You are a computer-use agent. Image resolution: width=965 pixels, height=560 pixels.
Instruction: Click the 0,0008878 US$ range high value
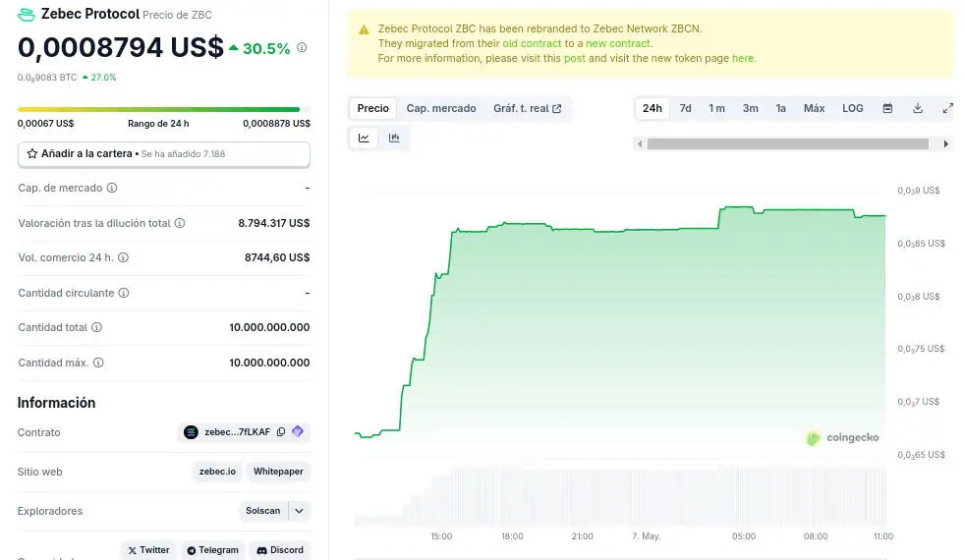276,123
